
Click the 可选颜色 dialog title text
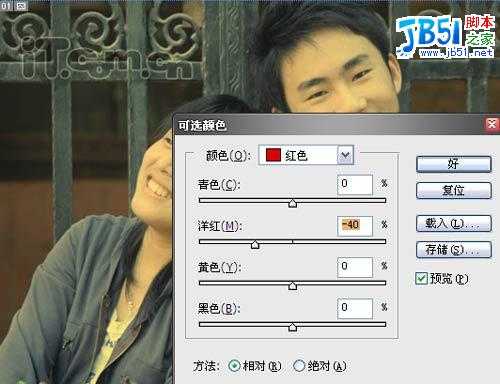point(202,126)
